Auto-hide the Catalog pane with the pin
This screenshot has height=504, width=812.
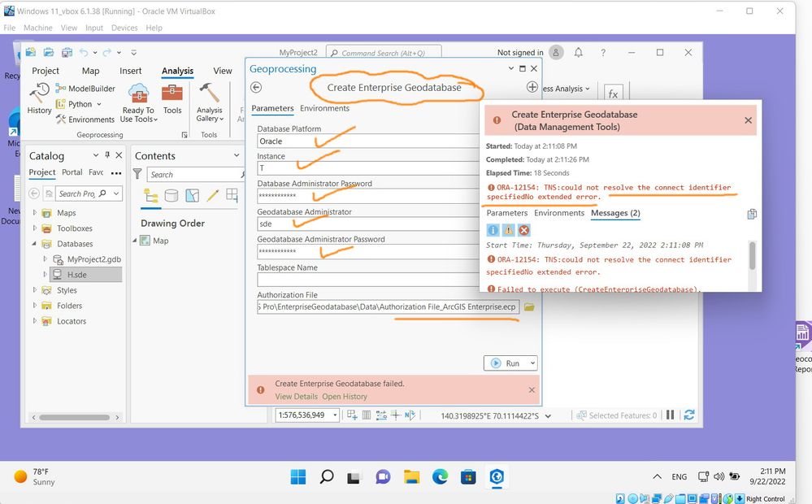pyautogui.click(x=107, y=155)
